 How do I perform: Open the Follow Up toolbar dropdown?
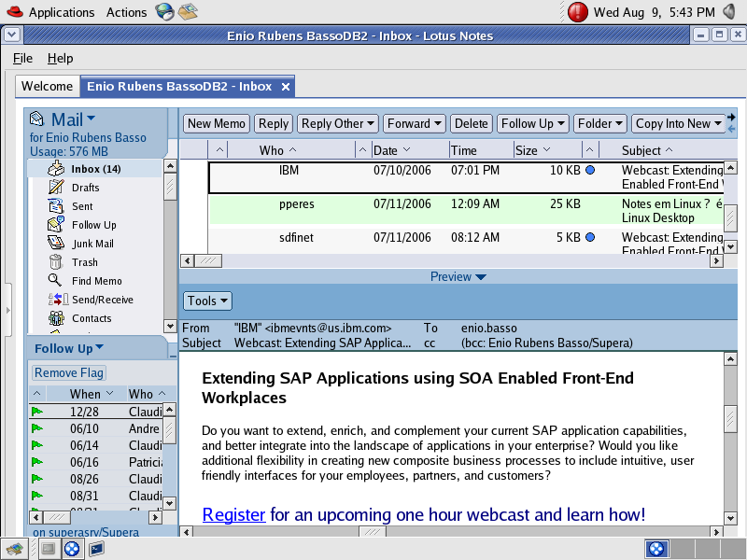tap(533, 124)
